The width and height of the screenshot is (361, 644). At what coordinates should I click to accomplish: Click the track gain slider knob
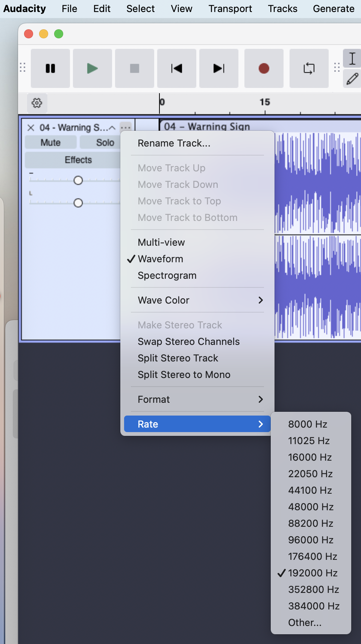(x=78, y=180)
